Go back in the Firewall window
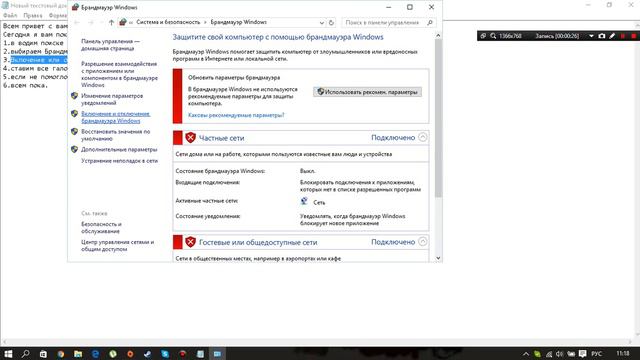 click(x=77, y=22)
